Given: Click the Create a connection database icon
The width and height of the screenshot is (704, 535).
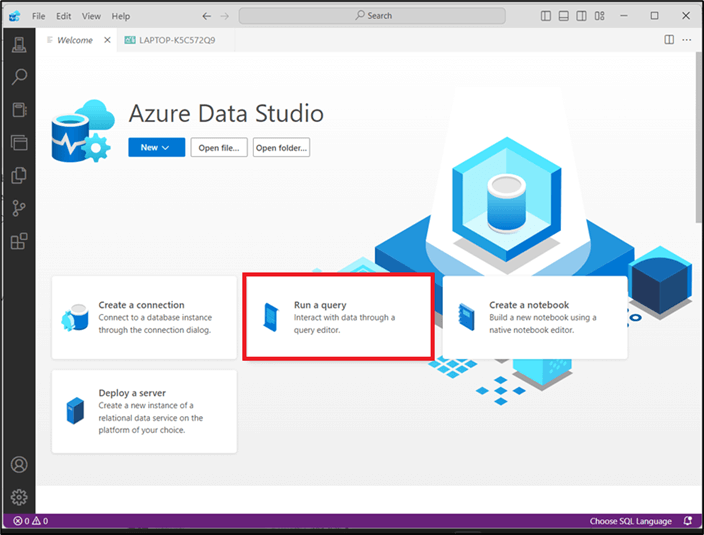Looking at the screenshot, I should [x=75, y=317].
